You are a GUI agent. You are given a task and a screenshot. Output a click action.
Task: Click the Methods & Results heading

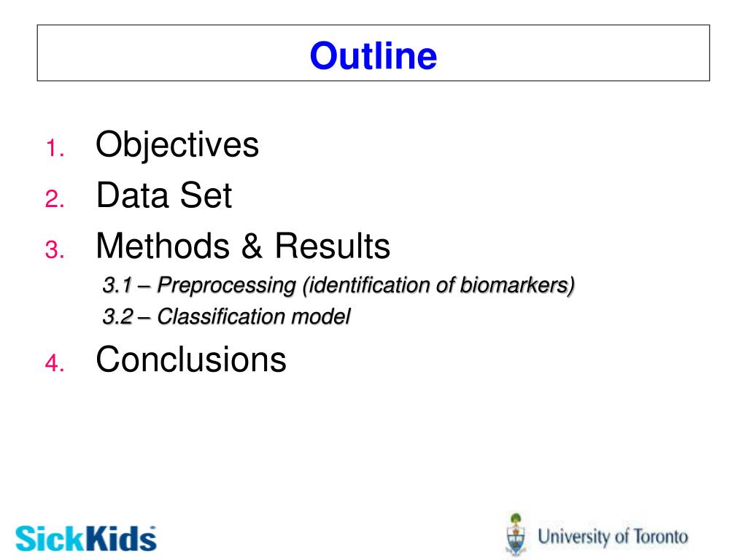coord(243,246)
